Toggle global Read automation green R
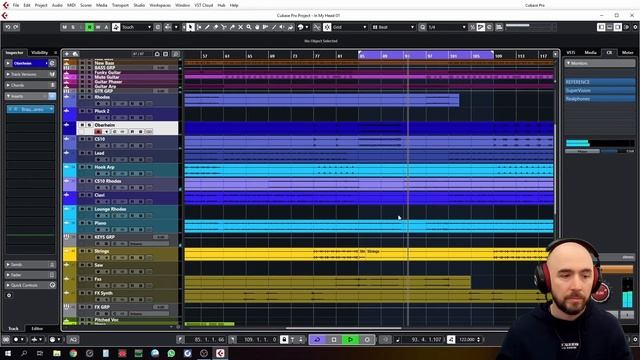Viewport: 640px width, 360px height. click(89, 27)
